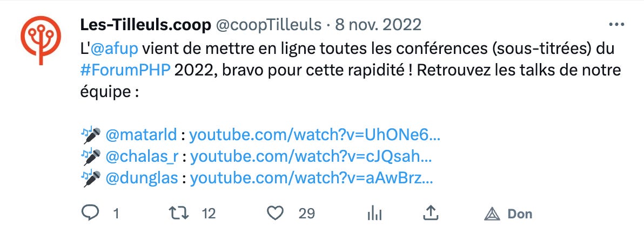Image resolution: width=644 pixels, height=234 pixels.
Task: Click the share upload icon
Action: click(431, 212)
